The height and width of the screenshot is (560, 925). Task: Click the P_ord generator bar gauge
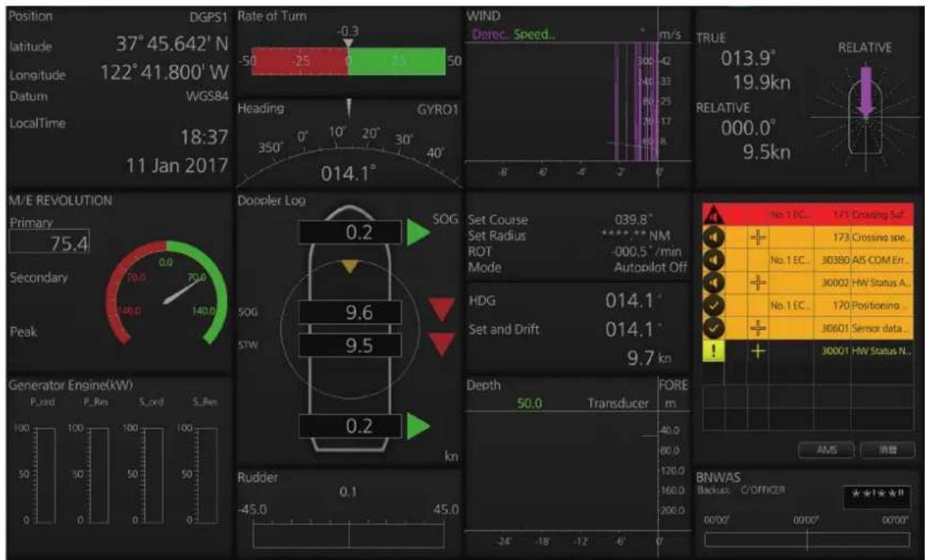pyautogui.click(x=46, y=476)
